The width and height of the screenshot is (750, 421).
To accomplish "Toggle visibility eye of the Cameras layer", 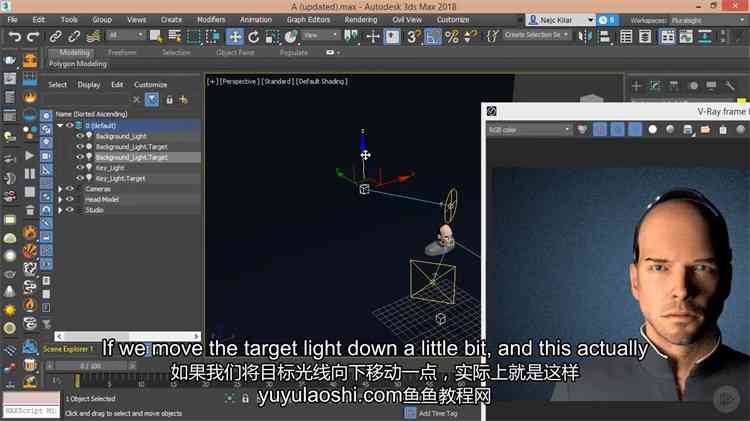I will (x=70, y=189).
